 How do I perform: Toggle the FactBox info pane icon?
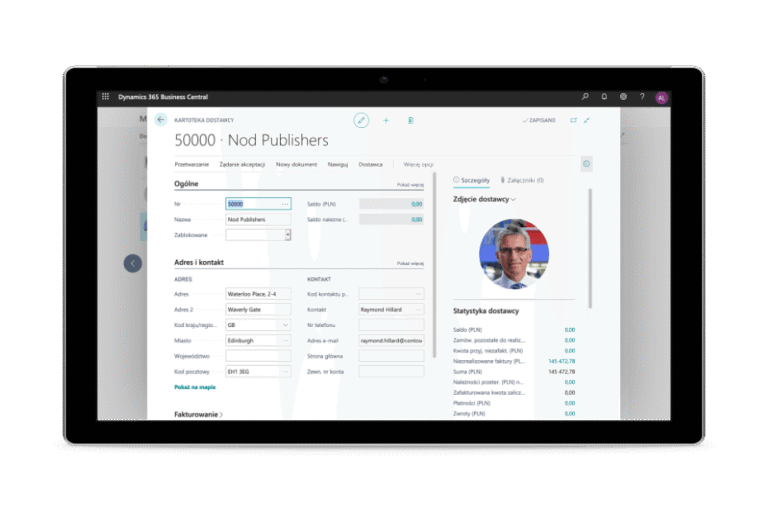[586, 164]
